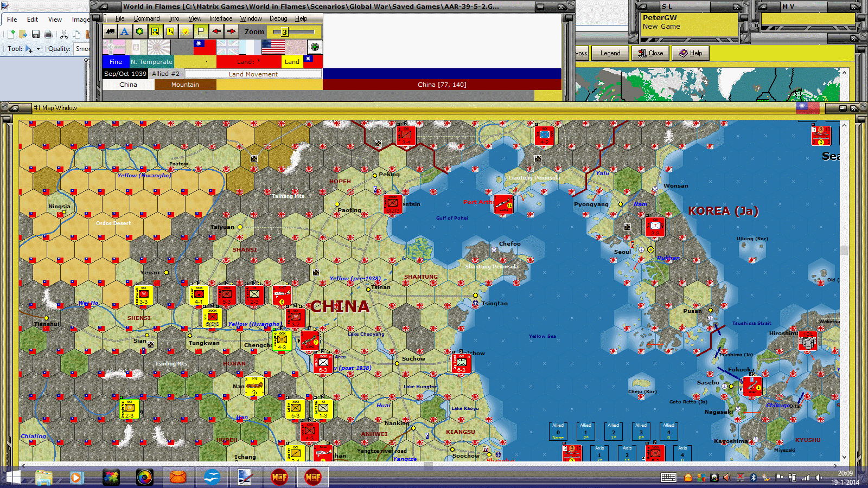Screen dimensions: 868x488
Task: Click the green circular indicator button
Action: 315,47
